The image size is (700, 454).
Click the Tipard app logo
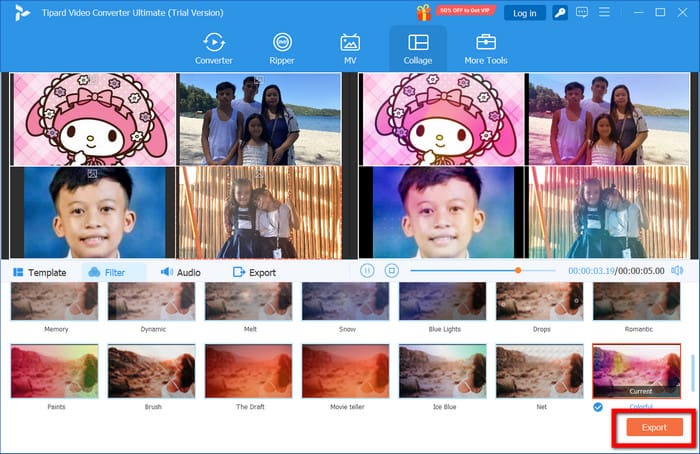[x=22, y=12]
